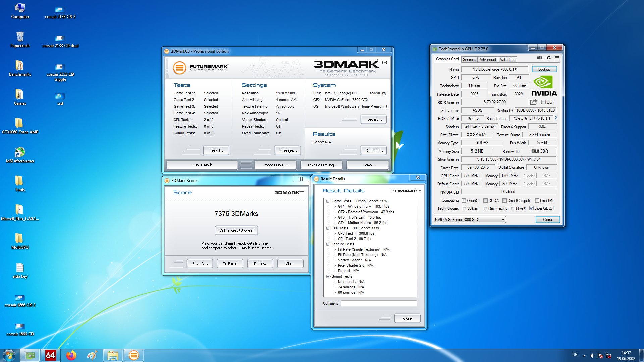Collapse the Feature Tests tree node

pos(328,244)
